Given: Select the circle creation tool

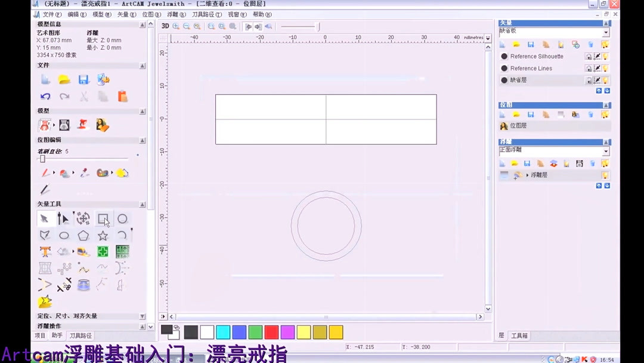Looking at the screenshot, I should click(x=122, y=219).
